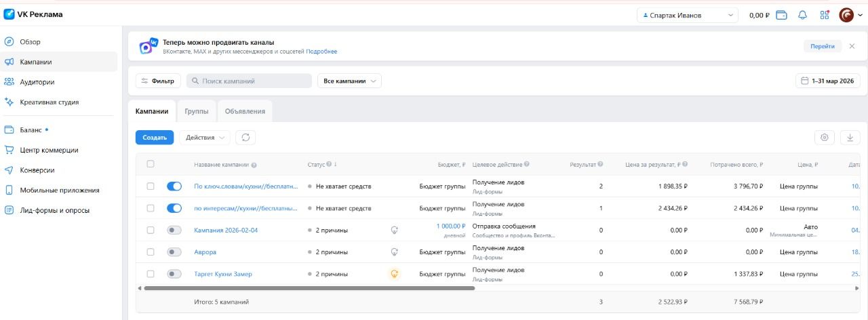This screenshot has height=320, width=868.
Task: Click the Баланс wallet icon in sidebar
Action: (x=9, y=129)
